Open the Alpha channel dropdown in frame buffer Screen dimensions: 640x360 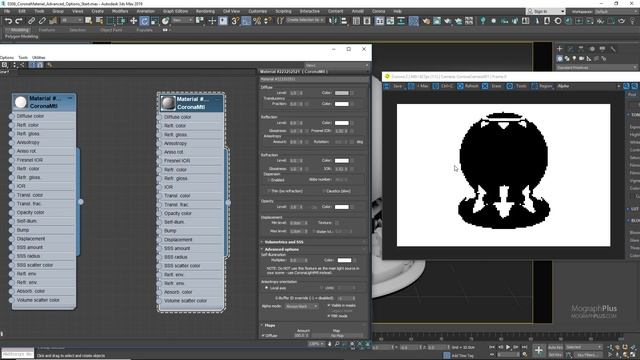pyautogui.click(x=588, y=86)
